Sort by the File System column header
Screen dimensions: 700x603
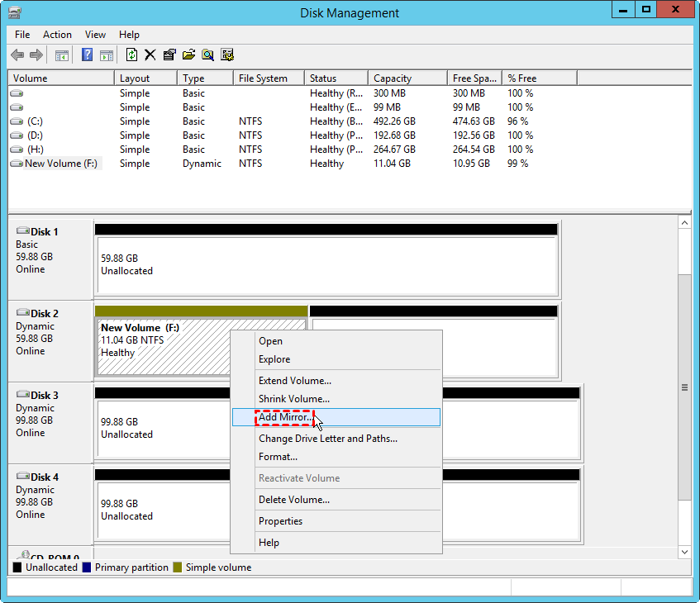tap(263, 78)
